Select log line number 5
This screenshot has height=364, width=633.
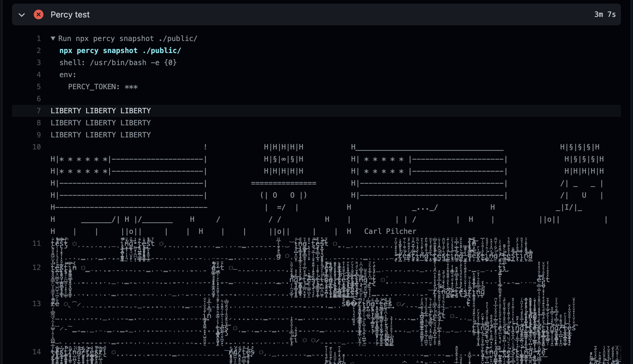tap(39, 87)
